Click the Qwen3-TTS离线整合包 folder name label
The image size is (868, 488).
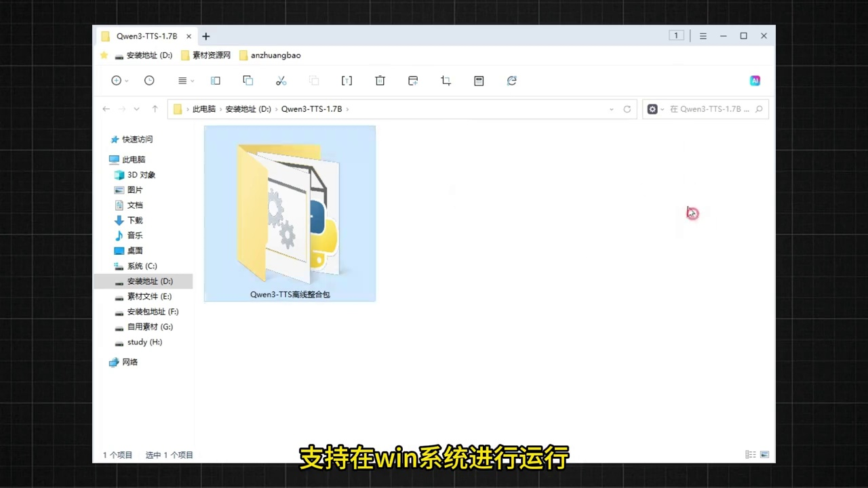tap(290, 295)
